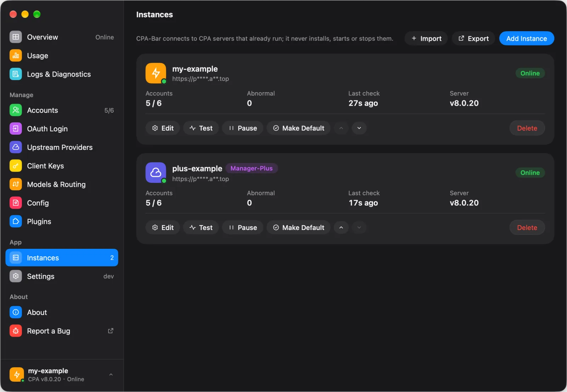Expand the instance switcher at sidebar bottom
The width and height of the screenshot is (567, 392).
click(x=111, y=375)
